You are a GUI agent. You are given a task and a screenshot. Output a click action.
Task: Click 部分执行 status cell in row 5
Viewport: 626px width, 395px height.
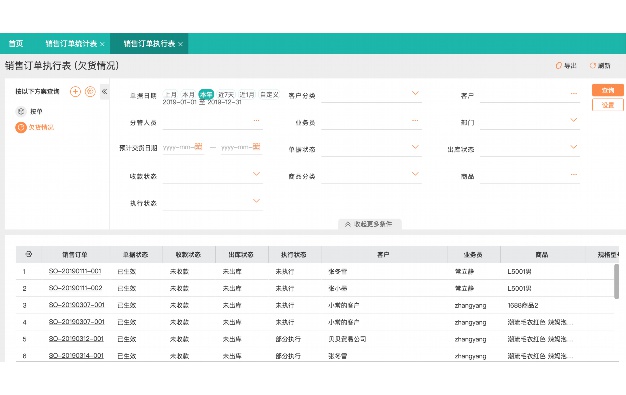[x=288, y=339]
